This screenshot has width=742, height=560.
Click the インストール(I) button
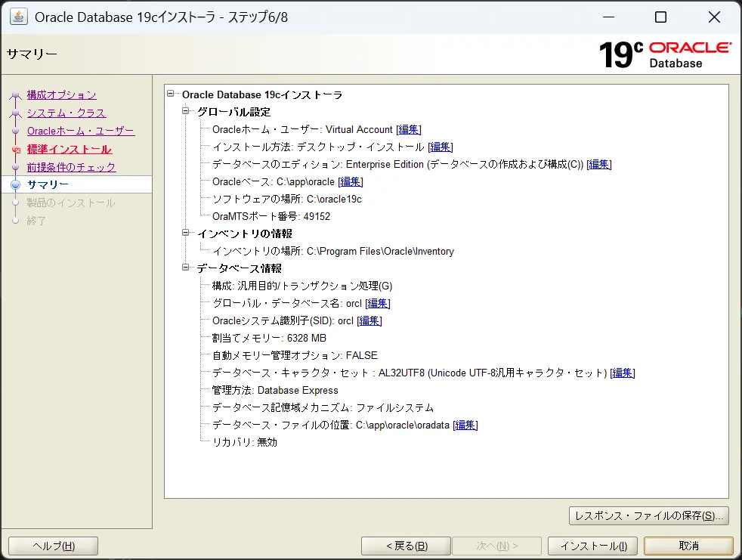[593, 546]
